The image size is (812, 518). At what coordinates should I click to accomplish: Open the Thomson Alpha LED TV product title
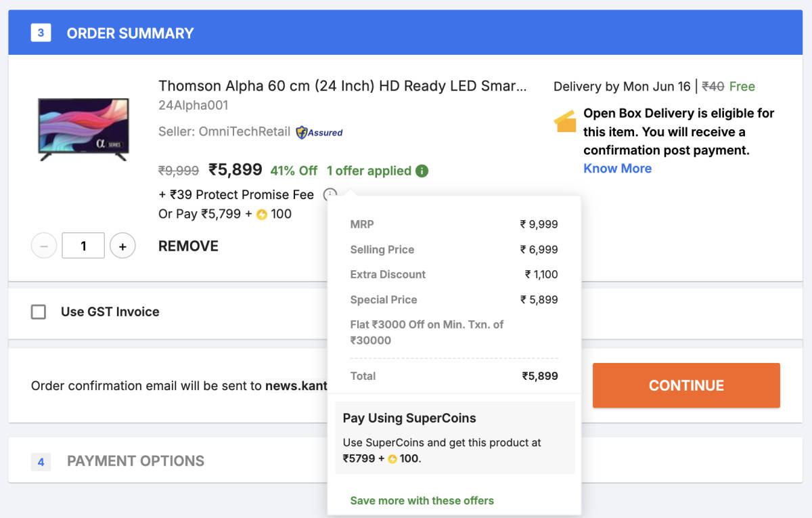(x=342, y=86)
